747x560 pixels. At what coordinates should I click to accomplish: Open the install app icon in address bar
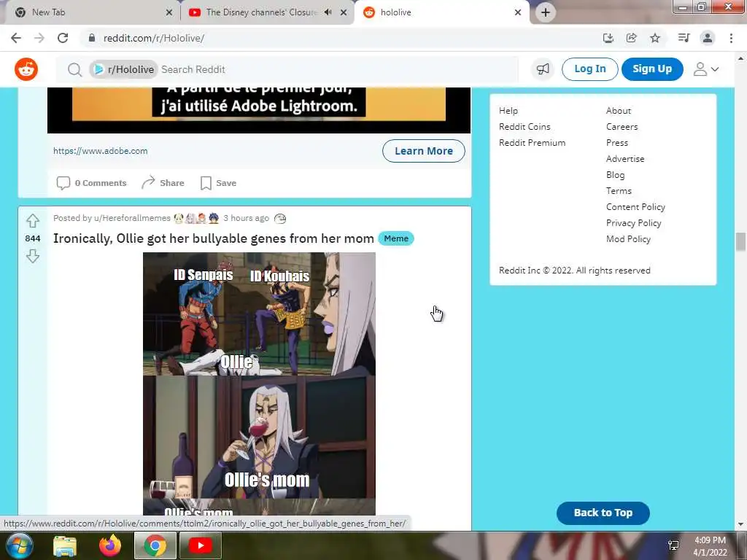(608, 38)
